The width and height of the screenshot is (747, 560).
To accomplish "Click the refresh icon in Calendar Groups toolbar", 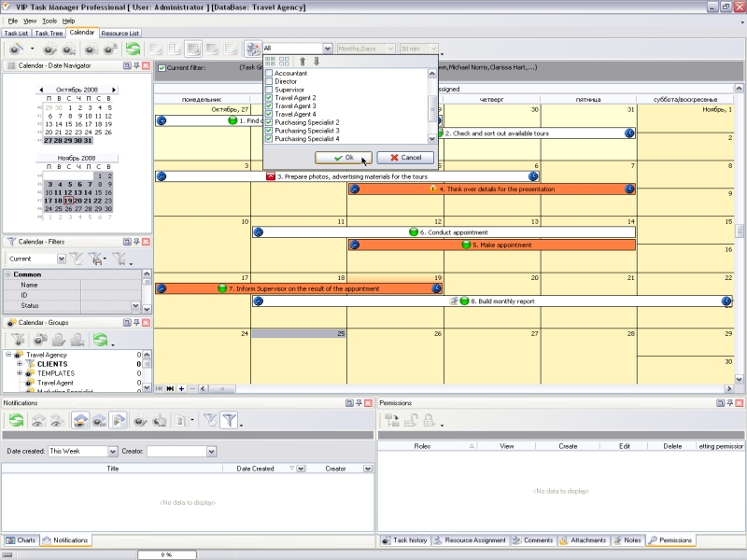I will click(x=100, y=340).
